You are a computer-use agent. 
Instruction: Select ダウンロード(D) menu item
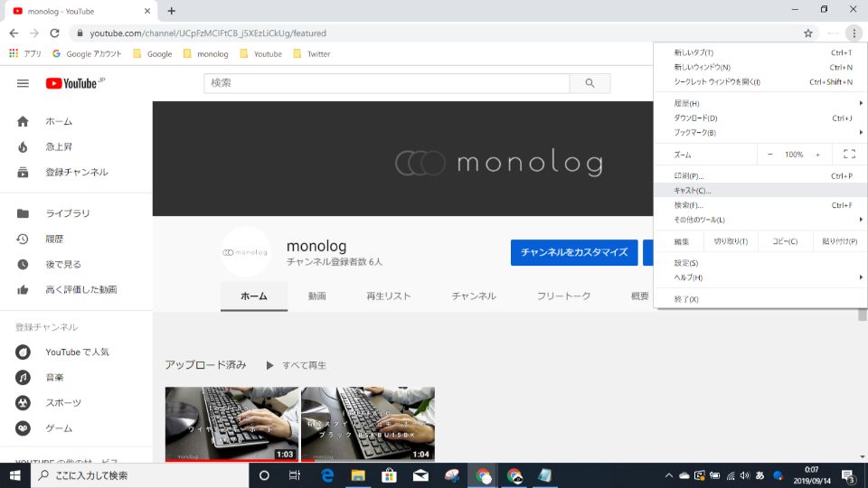tap(760, 117)
